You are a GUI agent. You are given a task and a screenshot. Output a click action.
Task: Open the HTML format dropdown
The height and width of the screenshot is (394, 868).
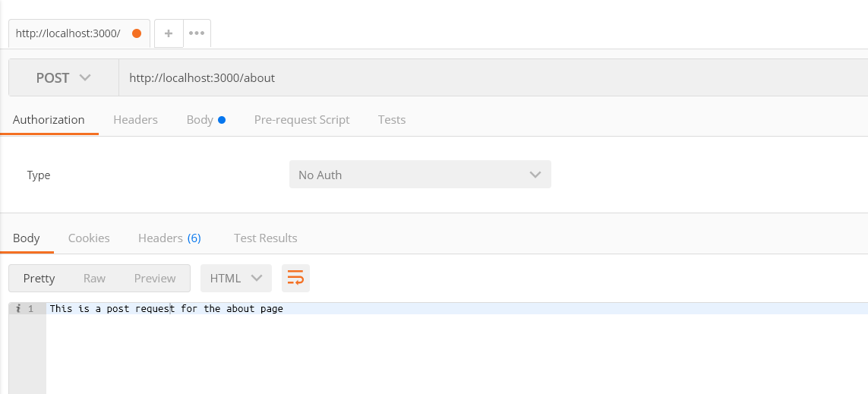(235, 278)
